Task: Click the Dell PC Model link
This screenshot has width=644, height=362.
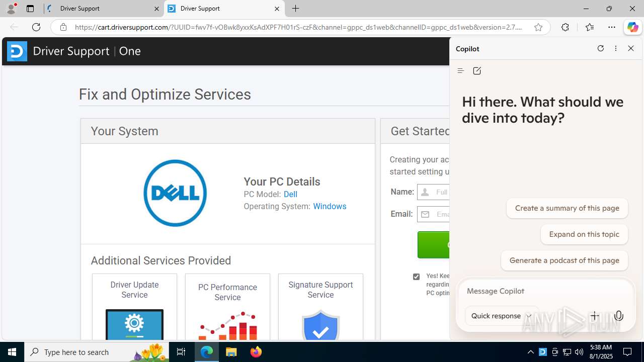Action: click(290, 194)
